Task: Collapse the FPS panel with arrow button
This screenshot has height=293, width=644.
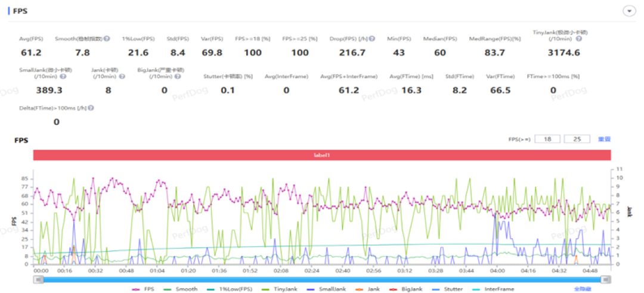Action: click(629, 11)
